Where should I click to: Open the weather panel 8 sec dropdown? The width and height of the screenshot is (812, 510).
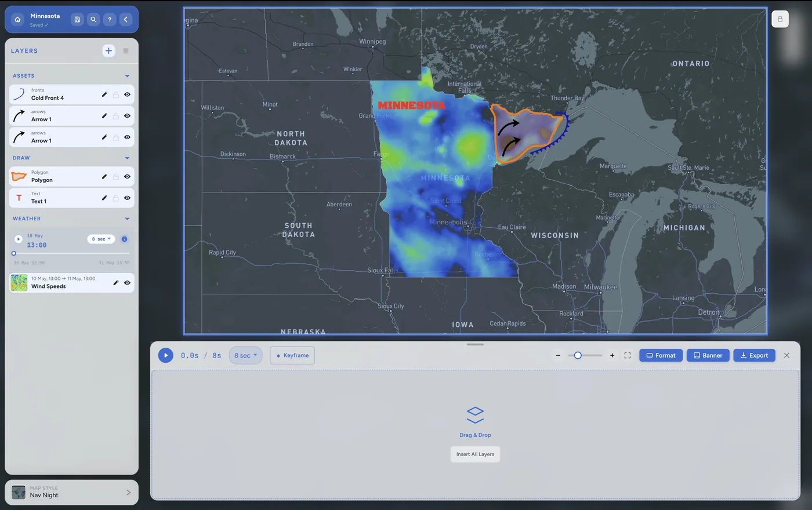101,239
